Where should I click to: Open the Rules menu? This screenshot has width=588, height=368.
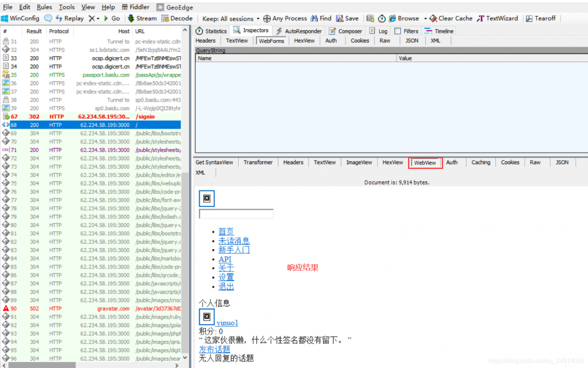pos(45,7)
